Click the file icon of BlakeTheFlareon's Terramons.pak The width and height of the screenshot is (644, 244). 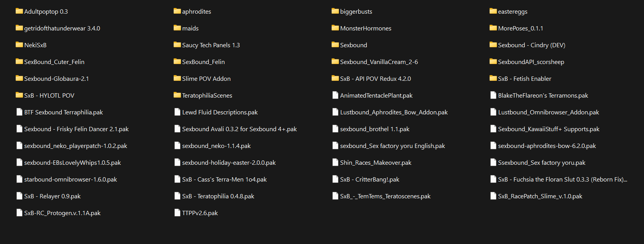[x=493, y=95]
